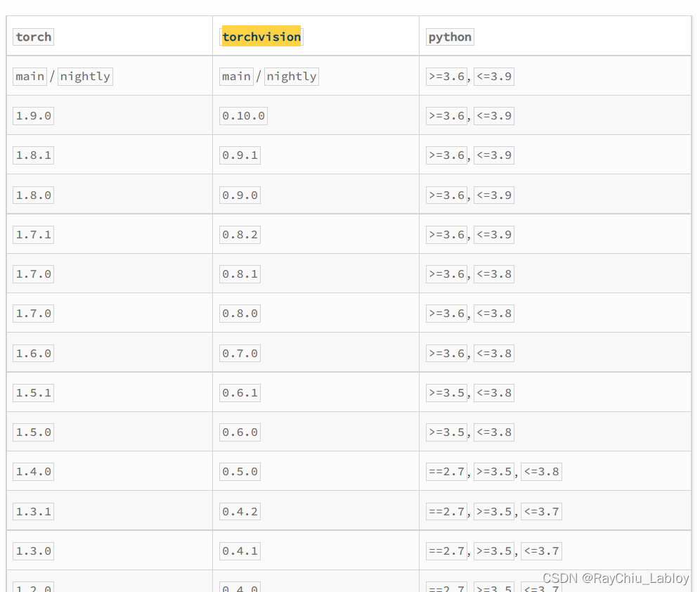This screenshot has height=592, width=700.
Task: Click torchvision version 0.4.1
Action: pos(240,551)
